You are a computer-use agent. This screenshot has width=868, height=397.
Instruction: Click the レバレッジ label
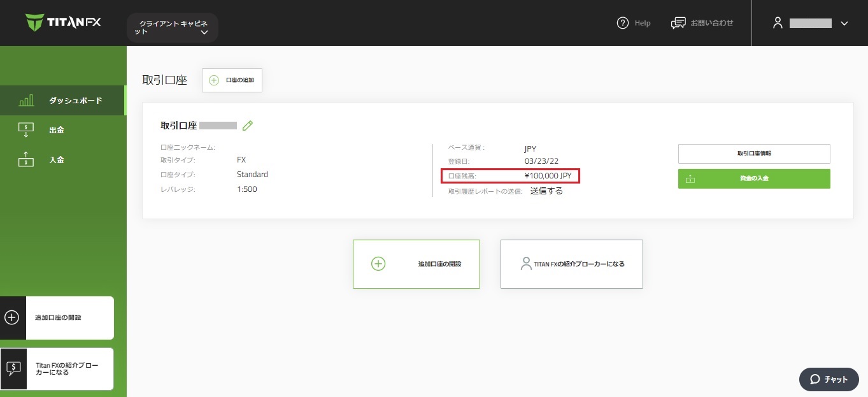pyautogui.click(x=178, y=189)
